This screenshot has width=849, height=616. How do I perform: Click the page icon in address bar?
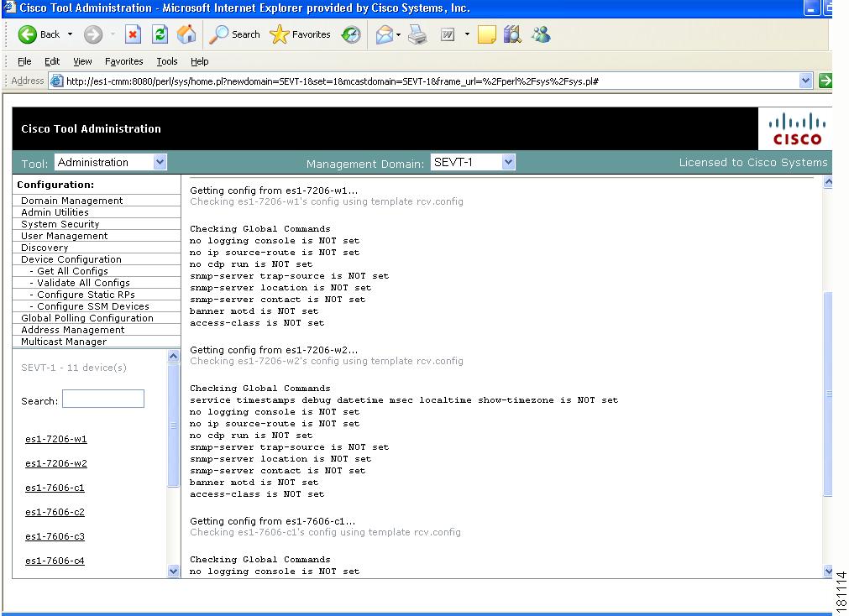coord(56,81)
